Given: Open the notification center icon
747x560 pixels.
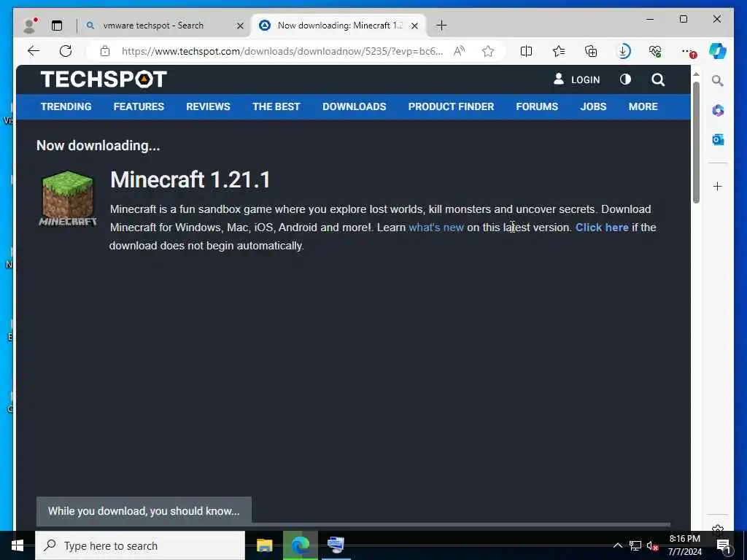Looking at the screenshot, I should tap(723, 545).
